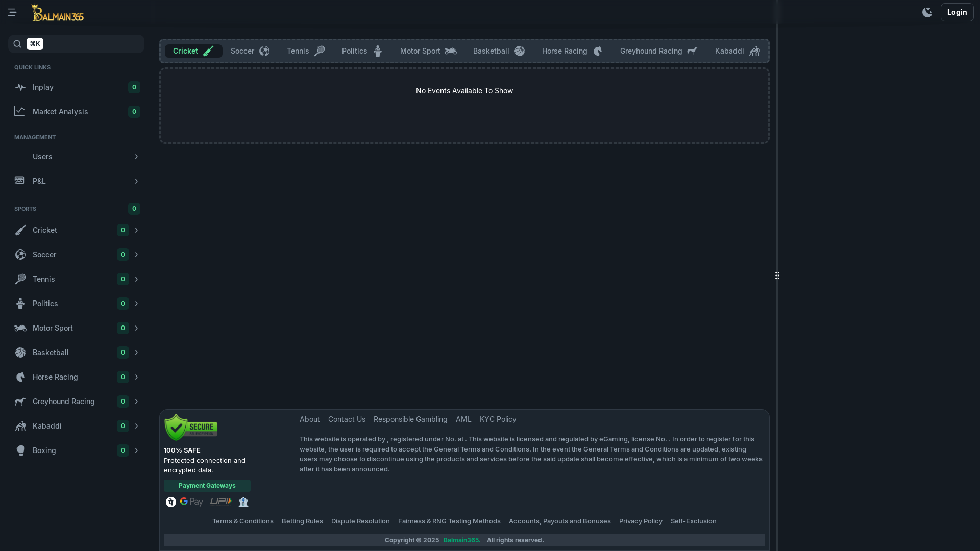Click the search magnifier icon
Image resolution: width=980 pixels, height=551 pixels.
(17, 44)
